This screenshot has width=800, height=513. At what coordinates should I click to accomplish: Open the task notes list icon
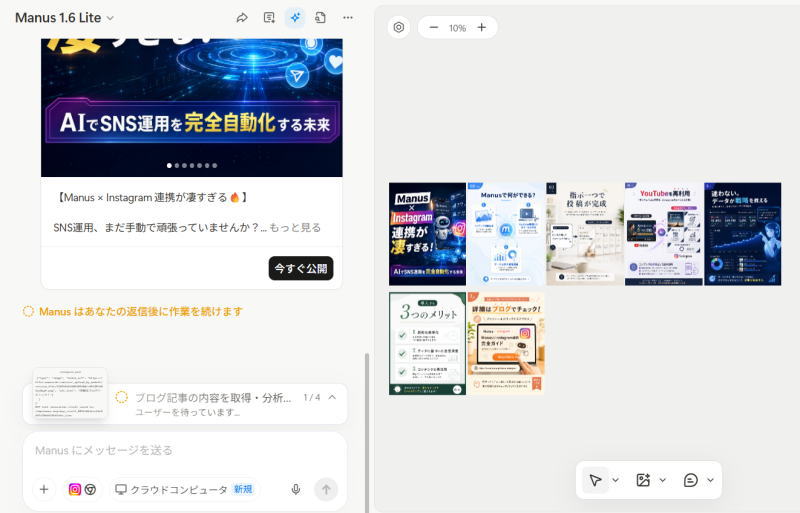(x=269, y=18)
